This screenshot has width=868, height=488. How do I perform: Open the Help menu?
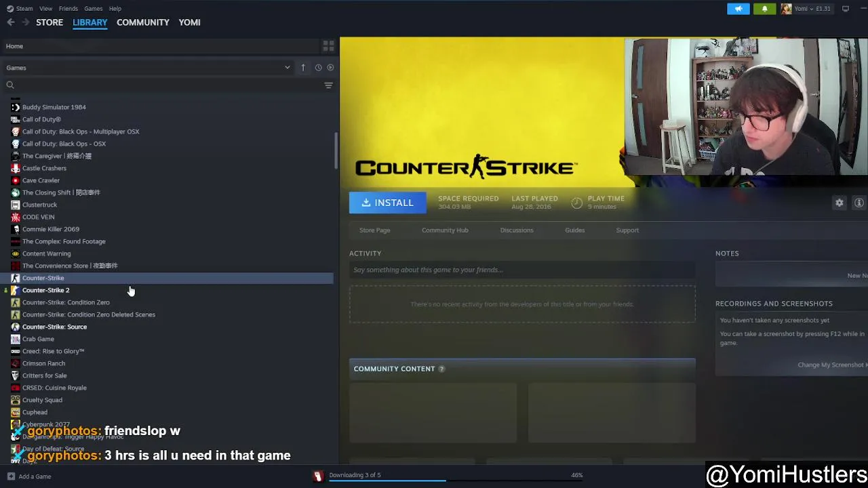click(115, 9)
